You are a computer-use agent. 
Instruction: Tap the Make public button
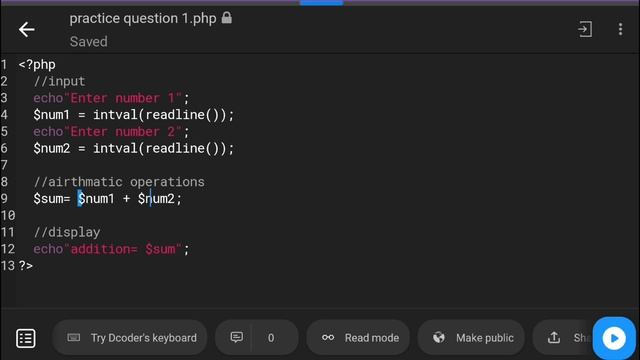coord(471,338)
